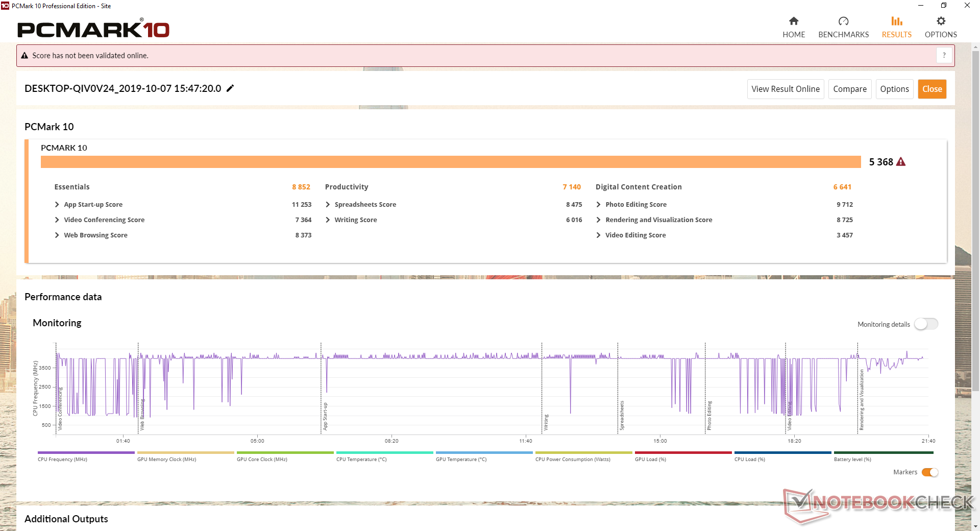Open the Options gear icon

point(941,21)
